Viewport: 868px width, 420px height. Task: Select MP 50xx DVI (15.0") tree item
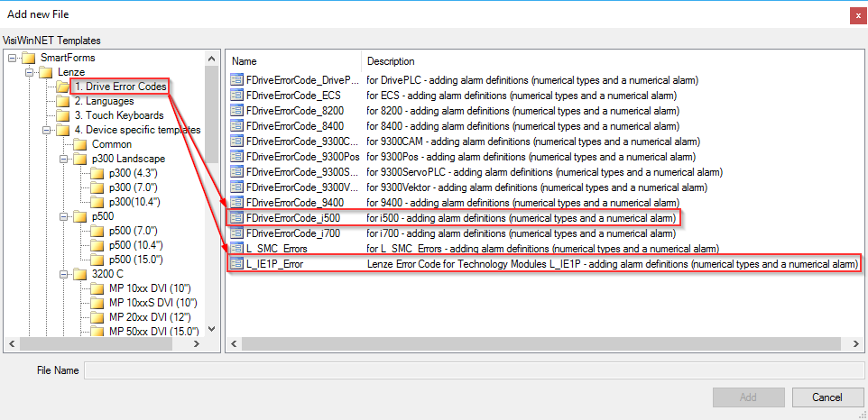pyautogui.click(x=153, y=332)
